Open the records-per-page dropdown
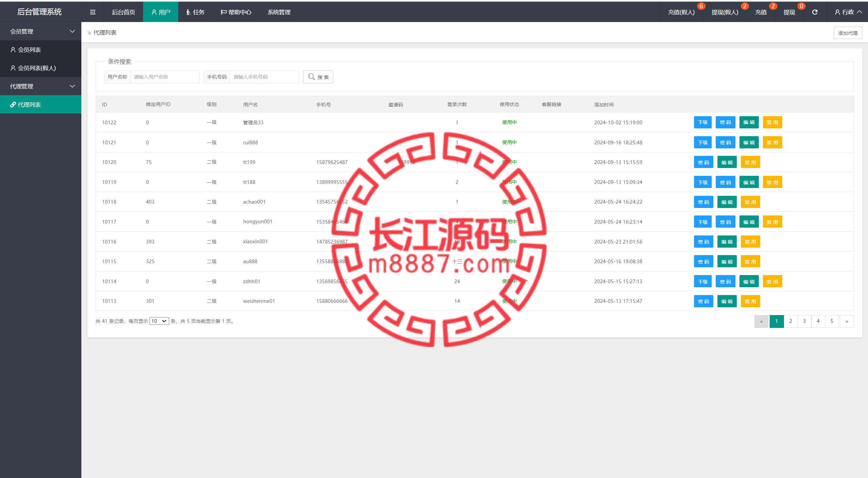Viewport: 868px width, 478px height. pos(159,321)
